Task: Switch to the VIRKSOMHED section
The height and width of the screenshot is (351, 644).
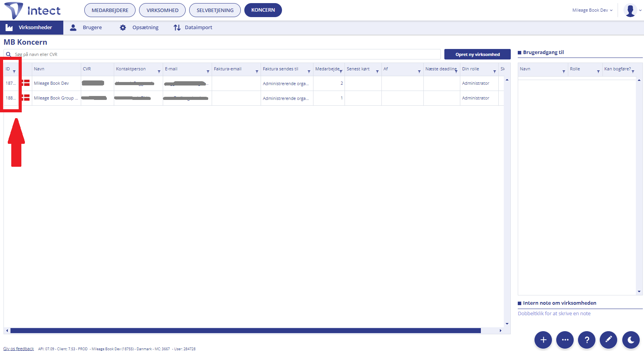Action: click(x=162, y=10)
